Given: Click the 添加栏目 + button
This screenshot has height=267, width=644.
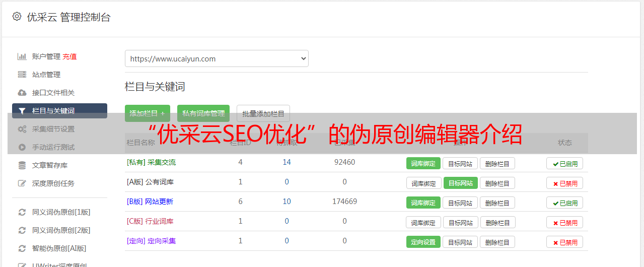Looking at the screenshot, I should pyautogui.click(x=148, y=113).
